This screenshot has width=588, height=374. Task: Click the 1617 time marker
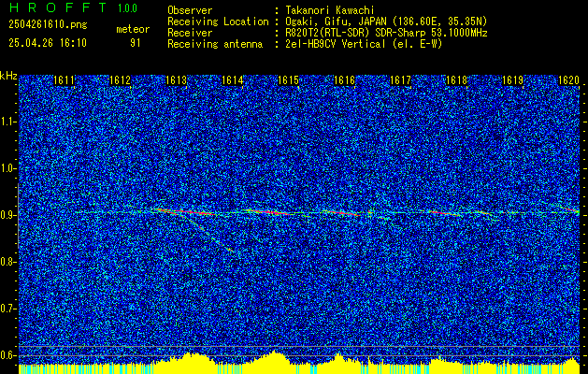tap(400, 80)
